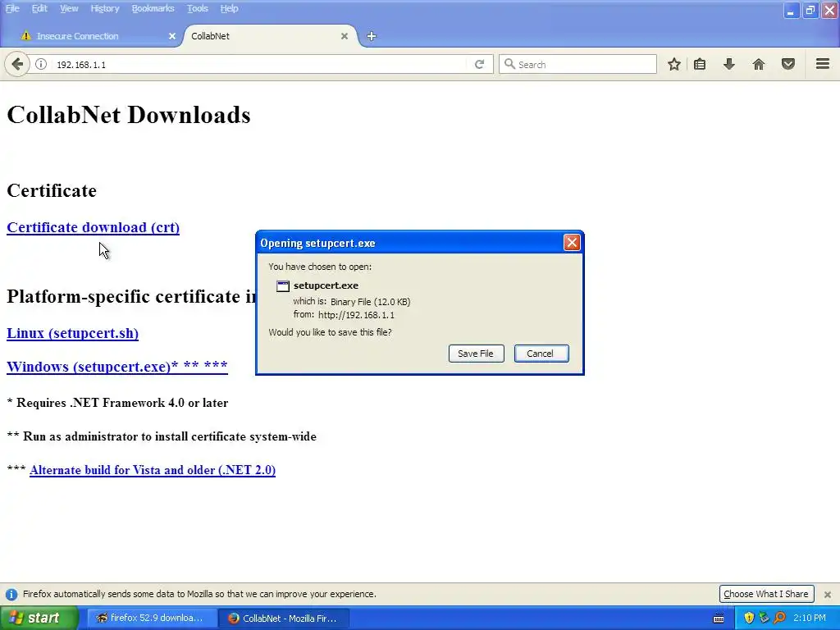840x630 pixels.
Task: Click the Firefox back arrow button
Action: coord(17,64)
